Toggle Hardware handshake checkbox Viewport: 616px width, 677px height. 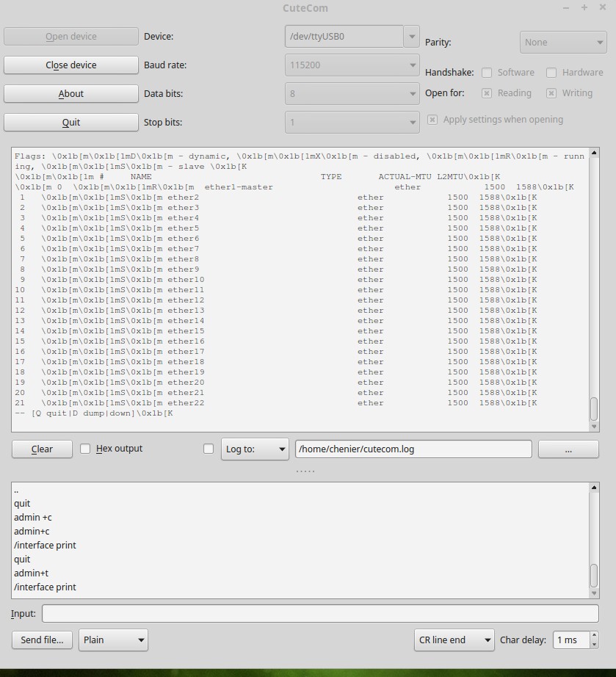pos(551,73)
